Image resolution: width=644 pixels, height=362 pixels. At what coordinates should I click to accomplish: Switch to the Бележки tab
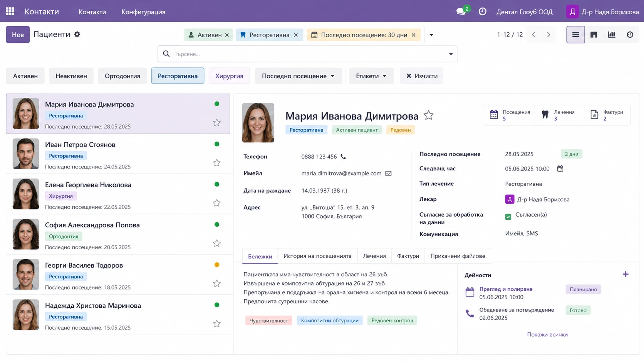[260, 256]
